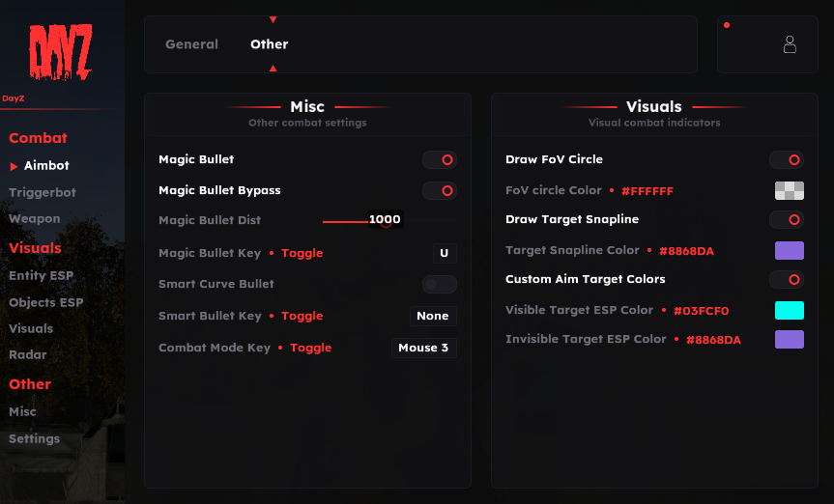Click the Magic Bullet Dist slider
Image resolution: width=834 pixels, height=504 pixels.
[x=389, y=221]
